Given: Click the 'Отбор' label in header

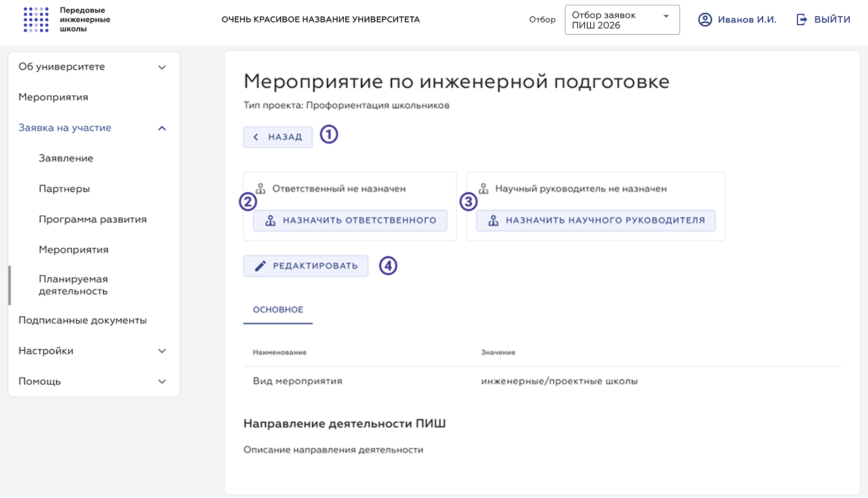Looking at the screenshot, I should coord(543,20).
